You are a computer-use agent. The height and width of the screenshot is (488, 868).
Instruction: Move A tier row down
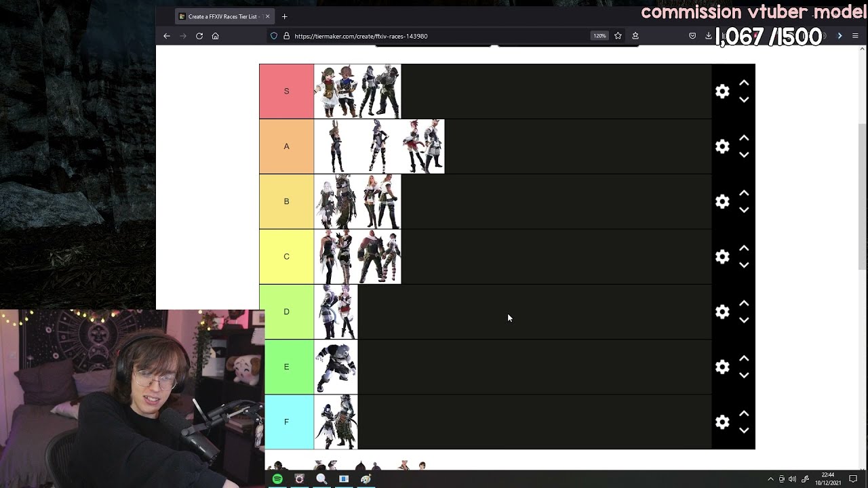pos(744,155)
